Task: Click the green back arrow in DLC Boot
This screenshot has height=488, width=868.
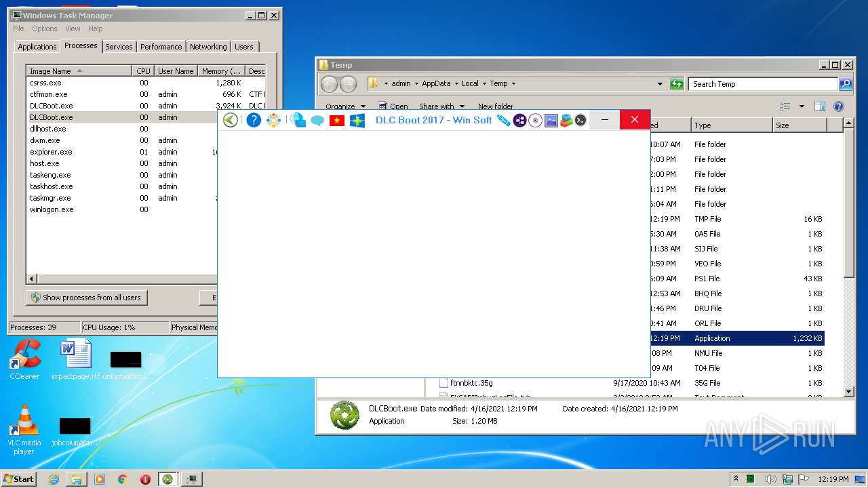Action: click(231, 120)
